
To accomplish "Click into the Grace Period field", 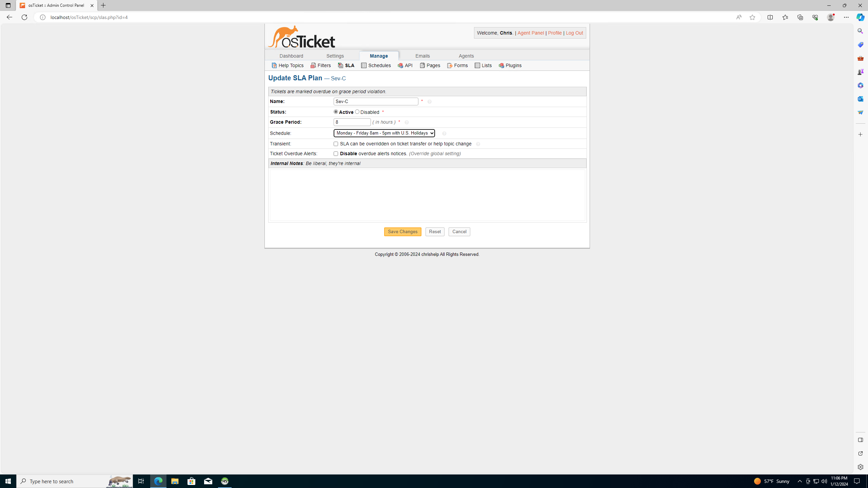I will click(x=352, y=122).
